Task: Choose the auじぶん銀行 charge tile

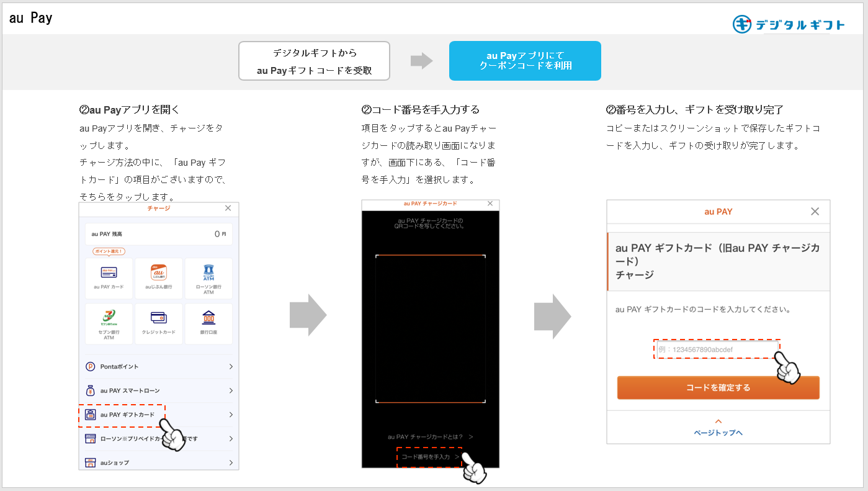Action: click(x=159, y=279)
